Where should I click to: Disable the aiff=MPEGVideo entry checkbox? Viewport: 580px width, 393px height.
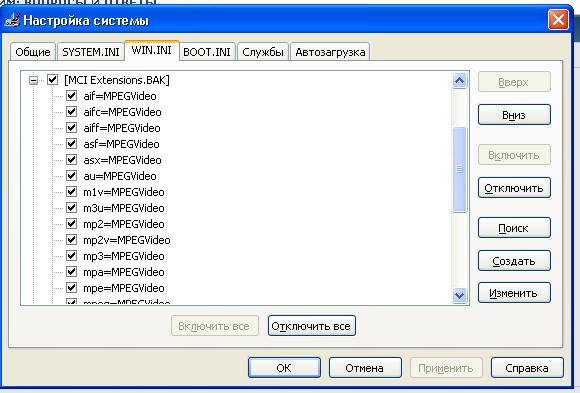[x=71, y=128]
